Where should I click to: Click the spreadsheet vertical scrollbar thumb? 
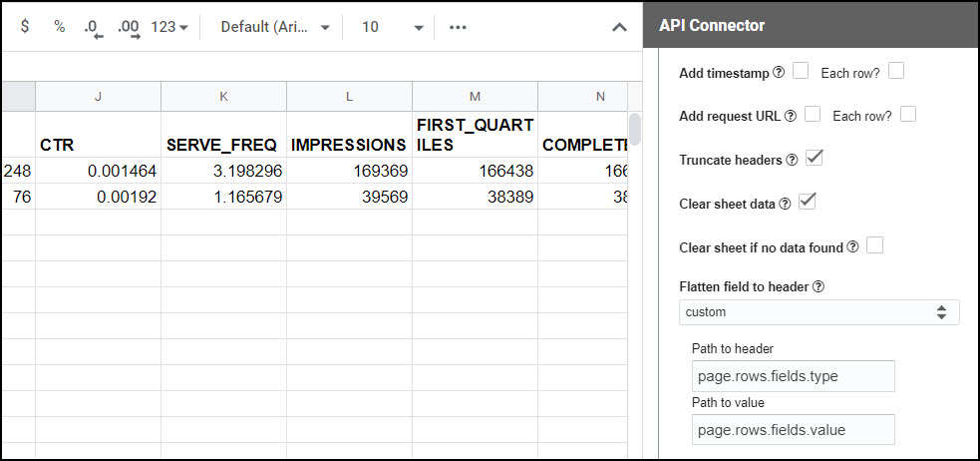[x=634, y=129]
